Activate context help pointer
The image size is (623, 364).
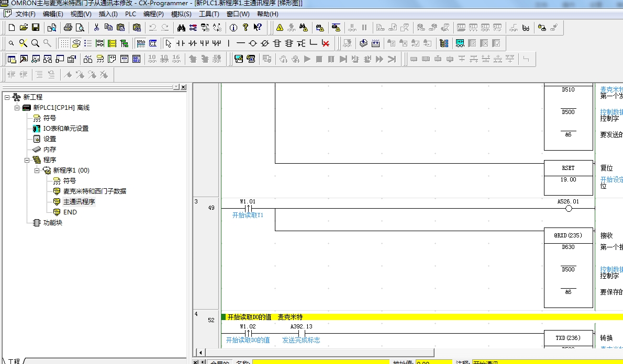[x=258, y=27]
